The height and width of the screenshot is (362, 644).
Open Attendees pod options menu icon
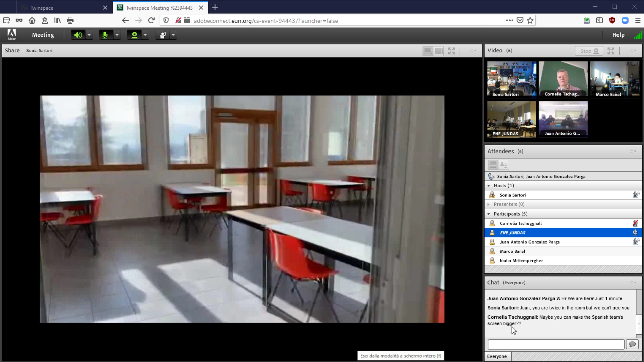coord(633,152)
